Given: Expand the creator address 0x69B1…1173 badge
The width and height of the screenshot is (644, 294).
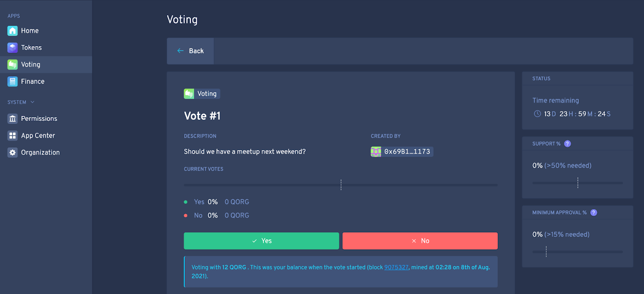Looking at the screenshot, I should click(402, 151).
